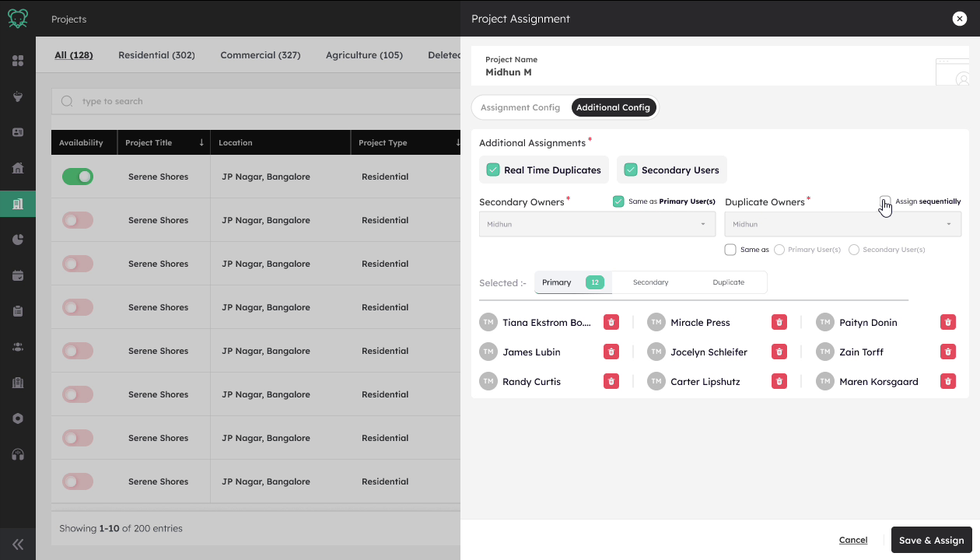Open Residential (302) tab
This screenshot has width=980, height=560.
(x=156, y=55)
